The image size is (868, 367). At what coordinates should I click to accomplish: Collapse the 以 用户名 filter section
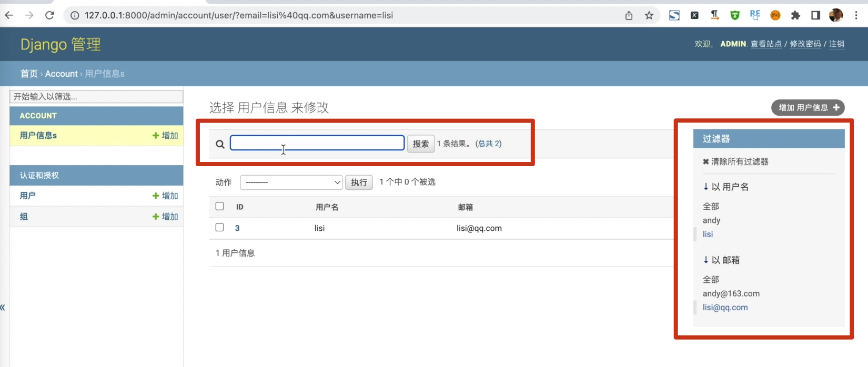726,187
